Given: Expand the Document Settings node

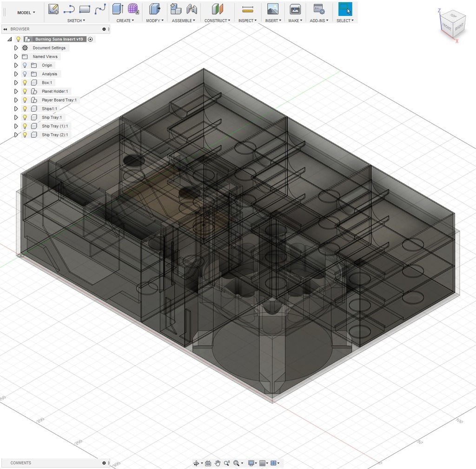Looking at the screenshot, I should tap(16, 47).
